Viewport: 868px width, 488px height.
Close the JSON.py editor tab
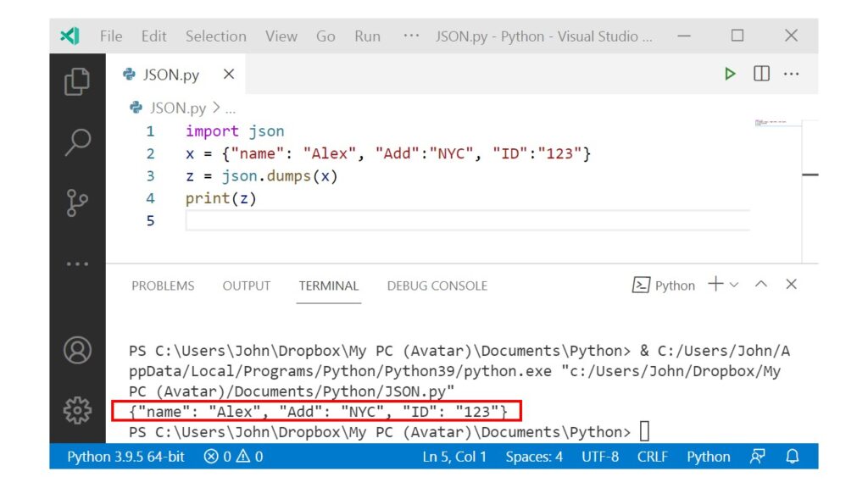[229, 75]
